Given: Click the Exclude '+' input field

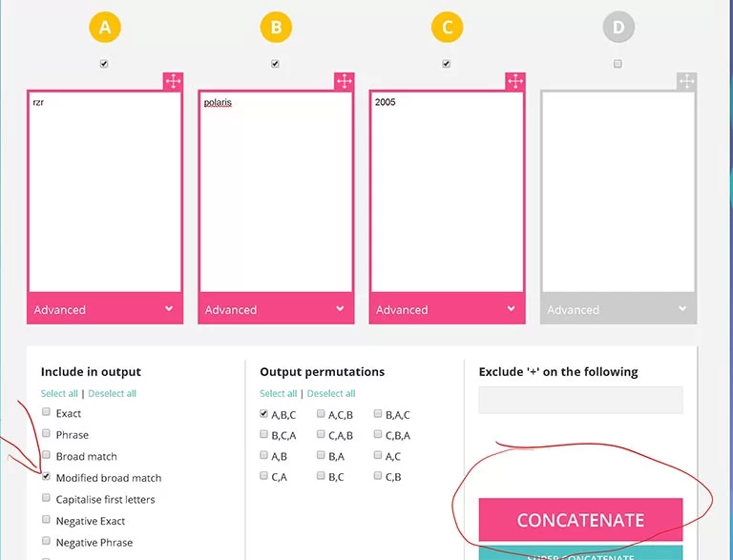Looking at the screenshot, I should click(x=580, y=400).
